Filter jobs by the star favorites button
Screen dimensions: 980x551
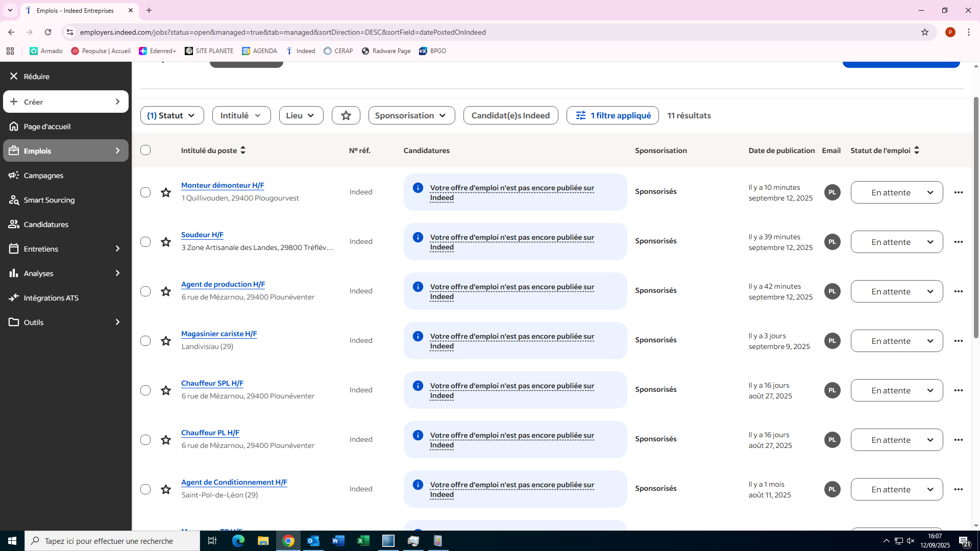346,115
